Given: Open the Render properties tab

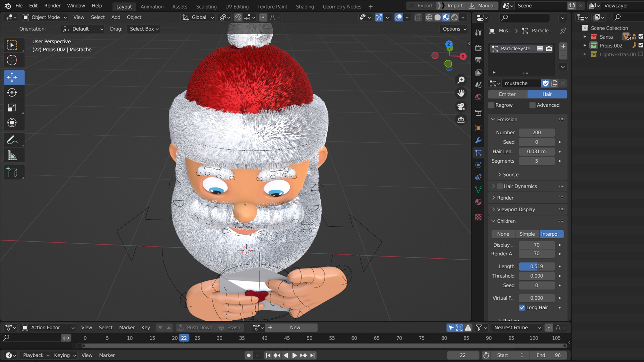Looking at the screenshot, I should 478,48.
